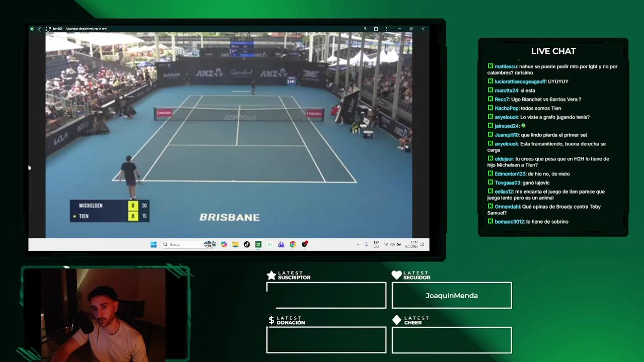This screenshot has height=362, width=644.
Task: Click the message 'ganó lajovic'
Action: tap(536, 183)
